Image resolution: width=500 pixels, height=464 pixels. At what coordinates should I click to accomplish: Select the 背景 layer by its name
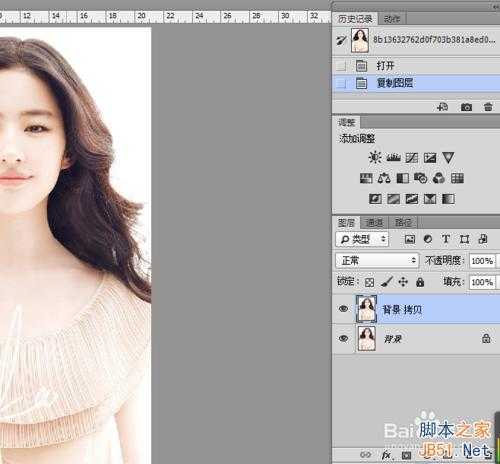coord(393,339)
